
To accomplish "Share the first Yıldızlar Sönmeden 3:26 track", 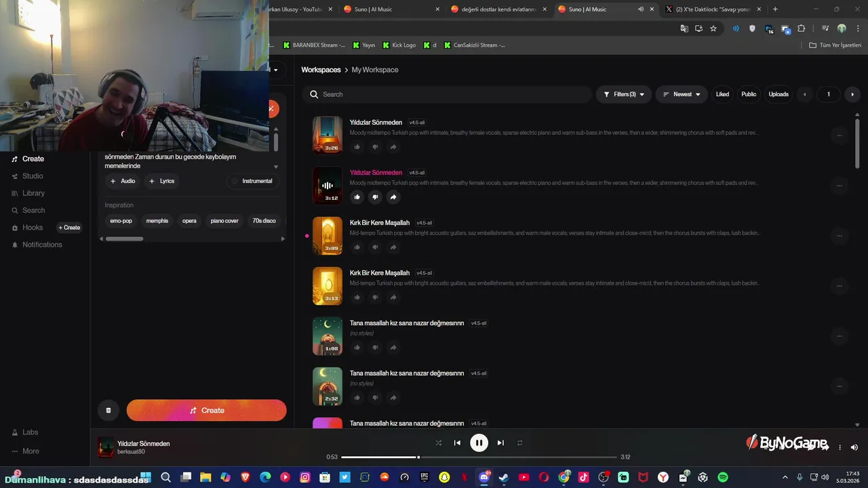I will point(393,147).
